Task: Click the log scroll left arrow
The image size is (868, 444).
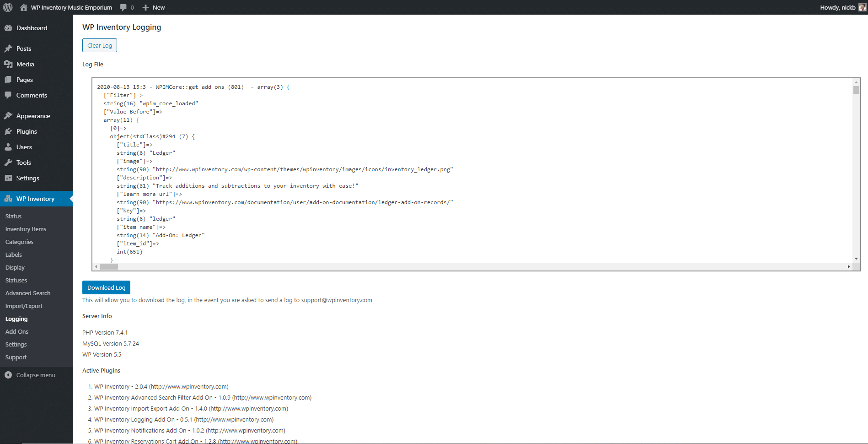Action: coord(96,266)
